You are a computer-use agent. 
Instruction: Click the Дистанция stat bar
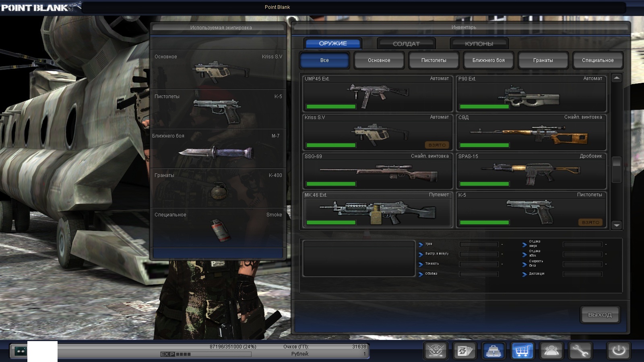click(x=582, y=274)
